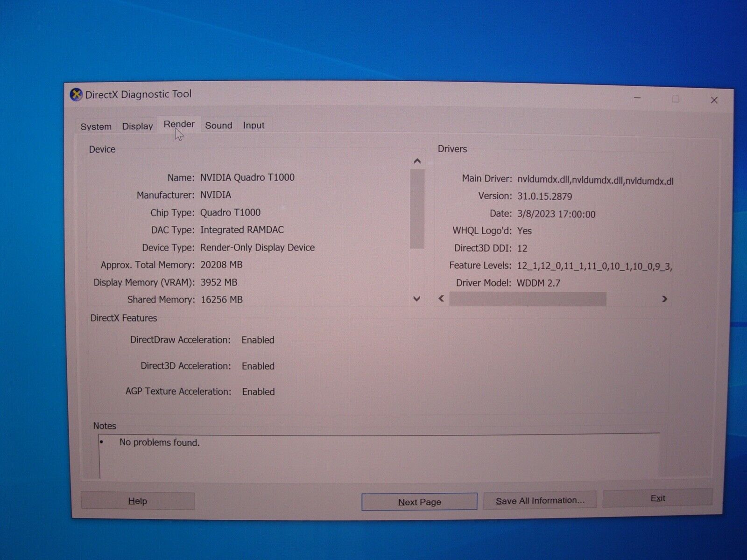Go to the Sound tab
747x560 pixels.
coord(218,125)
